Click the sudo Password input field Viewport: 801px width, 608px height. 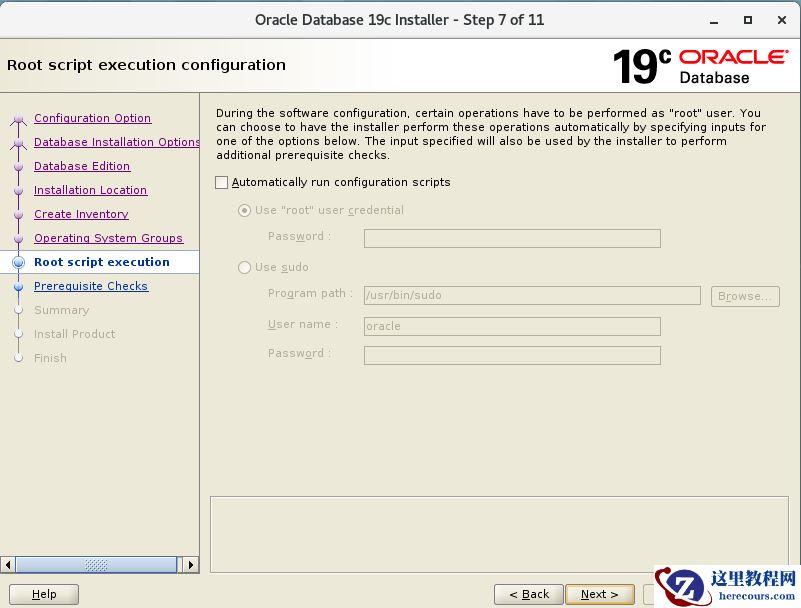tap(512, 355)
